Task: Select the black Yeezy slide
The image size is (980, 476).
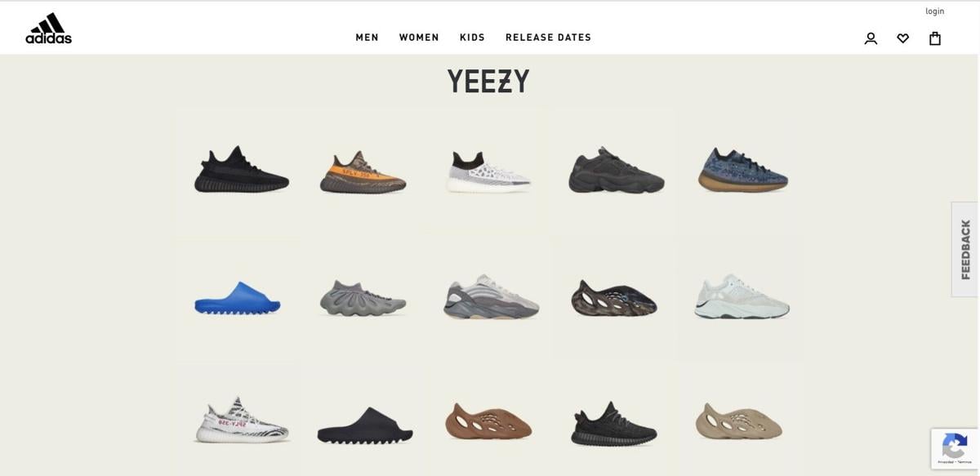Action: coord(365,425)
